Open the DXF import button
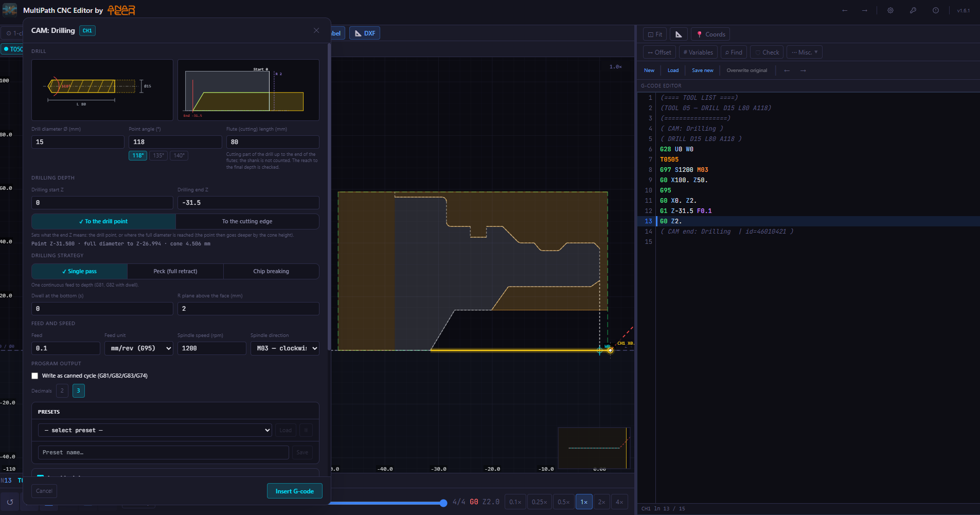 pyautogui.click(x=365, y=33)
